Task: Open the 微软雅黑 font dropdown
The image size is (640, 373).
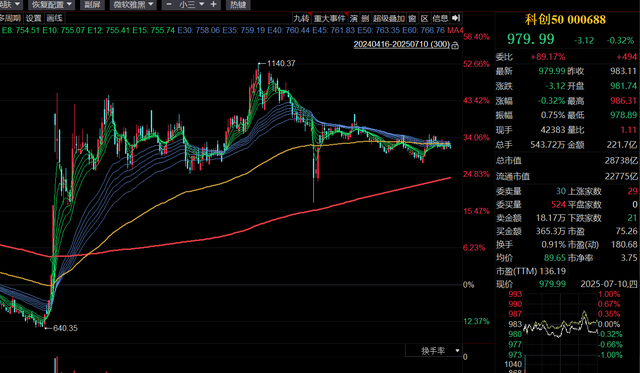Action: tap(134, 4)
